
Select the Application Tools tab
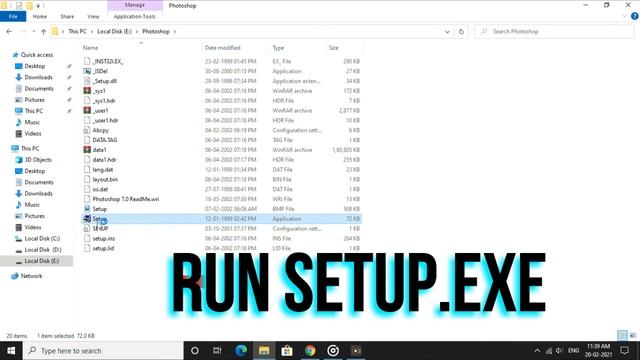134,16
